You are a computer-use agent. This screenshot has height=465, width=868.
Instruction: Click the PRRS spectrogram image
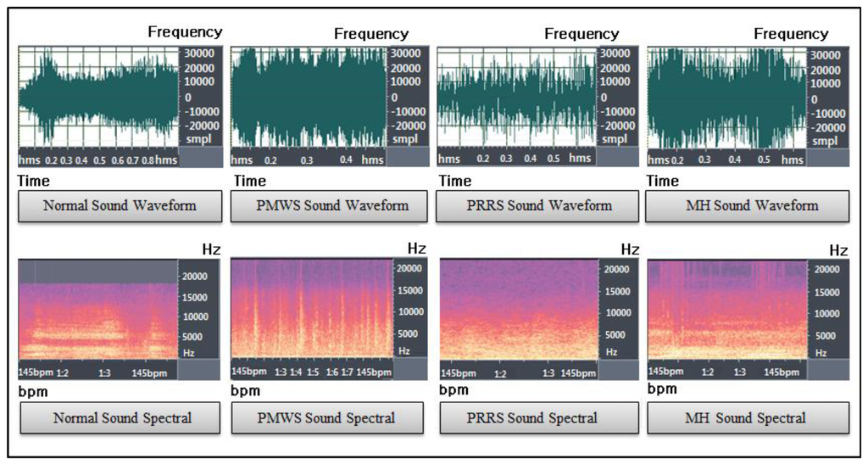520,310
